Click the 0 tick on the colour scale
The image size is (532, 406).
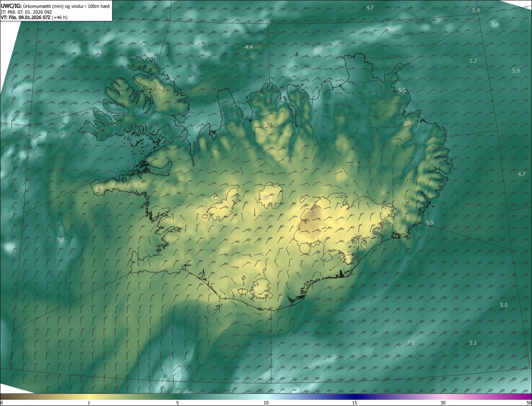1,403
